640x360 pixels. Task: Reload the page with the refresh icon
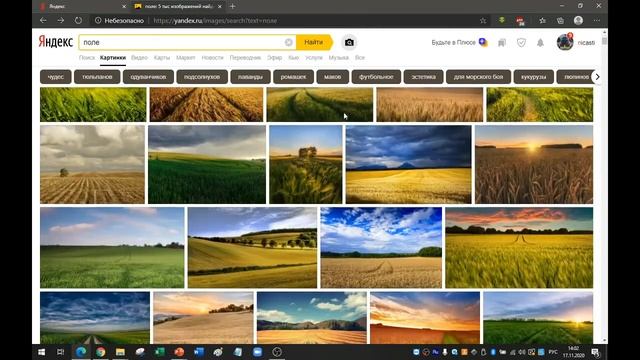[x=78, y=20]
